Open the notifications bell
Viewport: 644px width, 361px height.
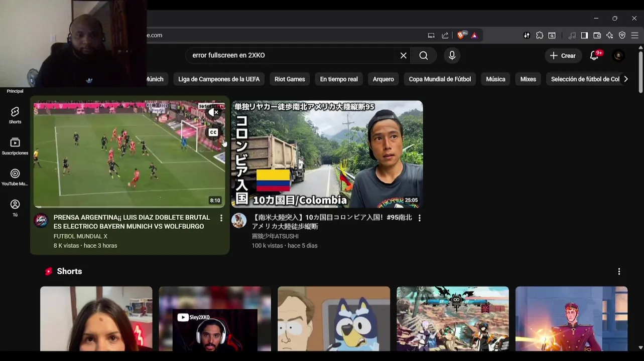click(x=594, y=56)
